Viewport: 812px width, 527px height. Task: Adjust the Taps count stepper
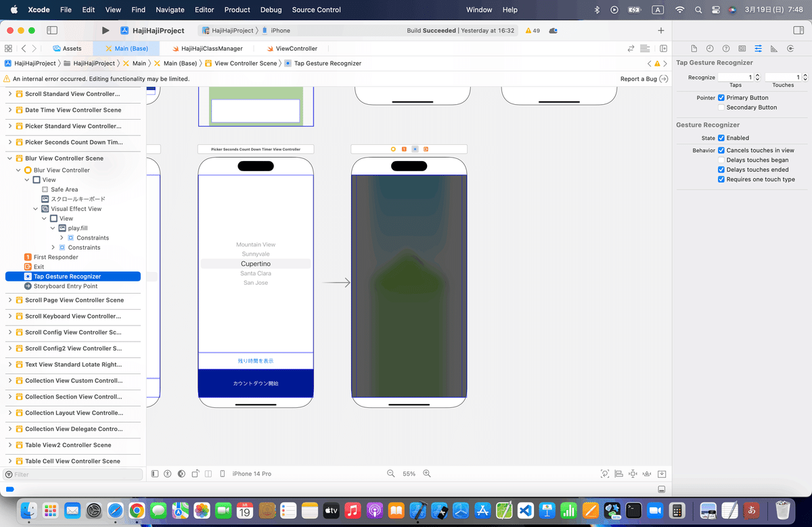point(757,78)
